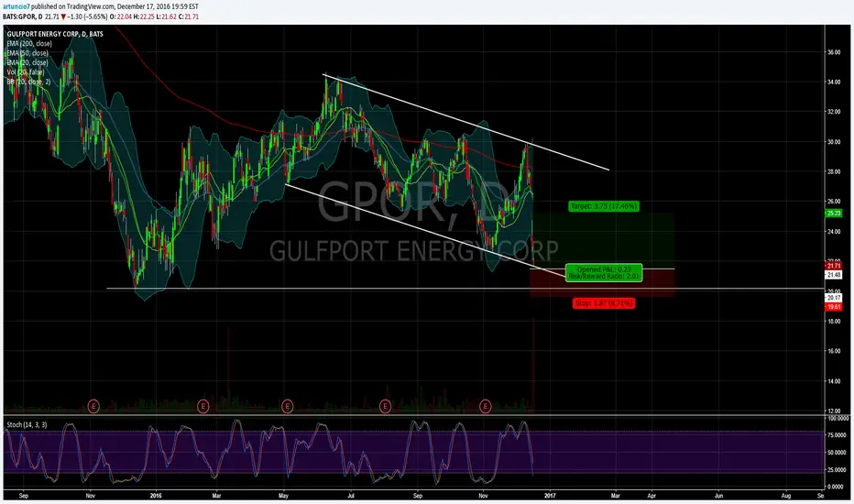Image resolution: width=854 pixels, height=504 pixels.
Task: Open the earnings marker E near November 2016
Action: pos(486,406)
